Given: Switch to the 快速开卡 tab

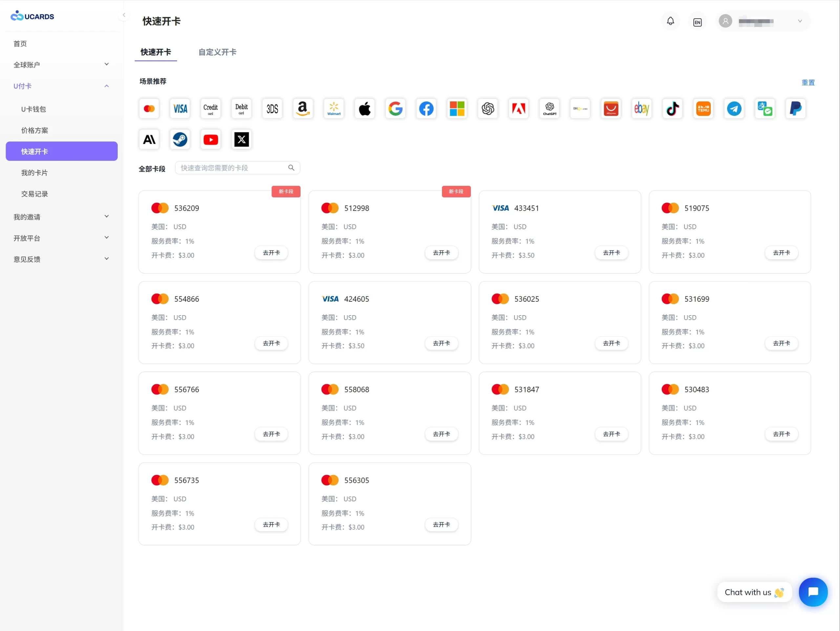Looking at the screenshot, I should point(156,52).
